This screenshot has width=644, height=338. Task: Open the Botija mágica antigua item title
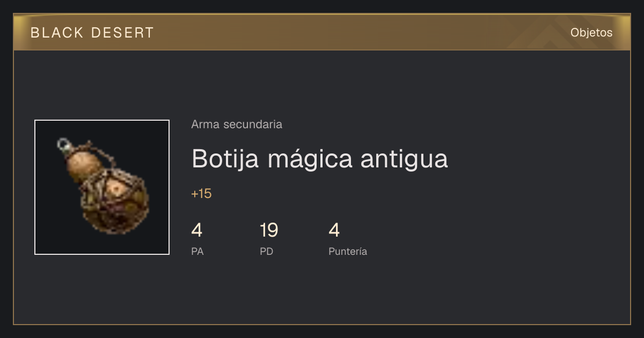[x=320, y=159]
